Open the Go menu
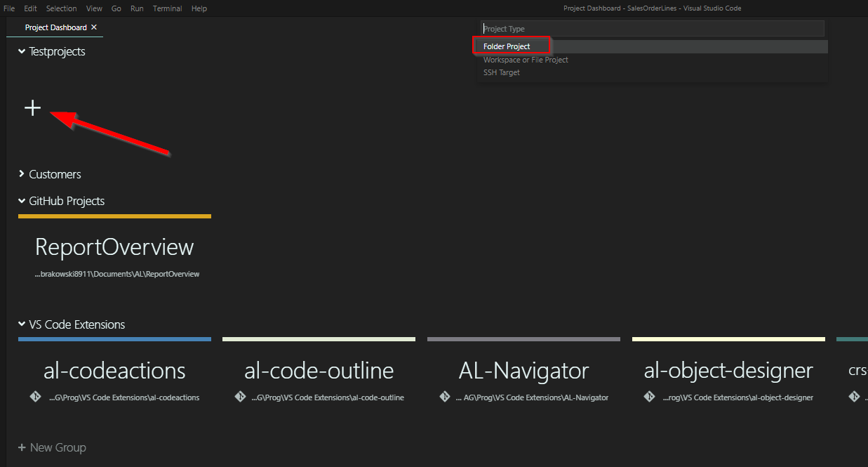868x467 pixels. point(116,8)
